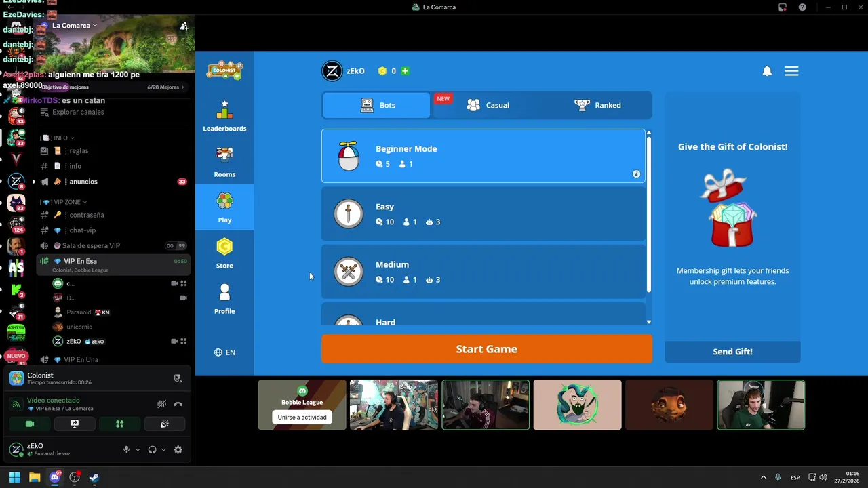Toggle headphones deafen

point(152,449)
